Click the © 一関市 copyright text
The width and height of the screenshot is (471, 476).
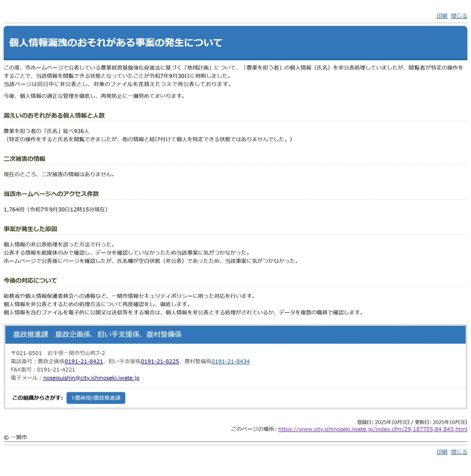point(15,437)
